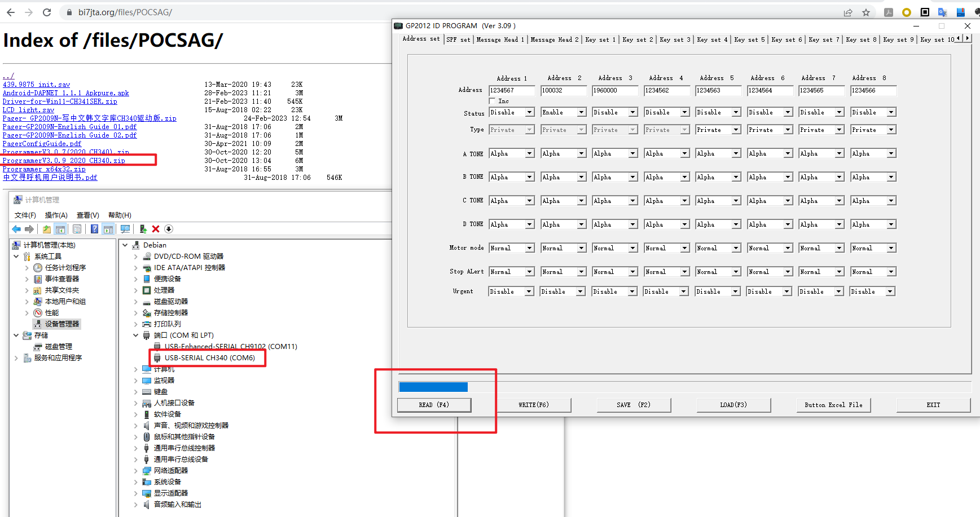980x517 pixels.
Task: Download ProgrammerV3.0.9_2020_CH340.zip link
Action: pos(64,161)
